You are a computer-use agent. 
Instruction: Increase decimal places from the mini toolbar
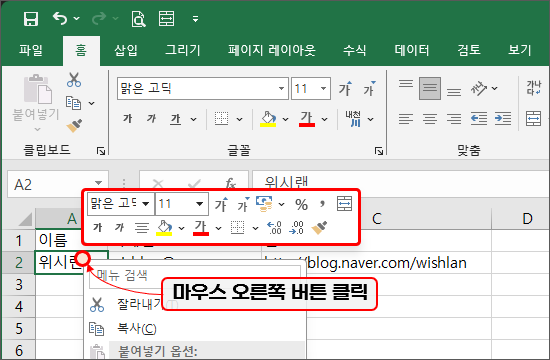point(274,228)
